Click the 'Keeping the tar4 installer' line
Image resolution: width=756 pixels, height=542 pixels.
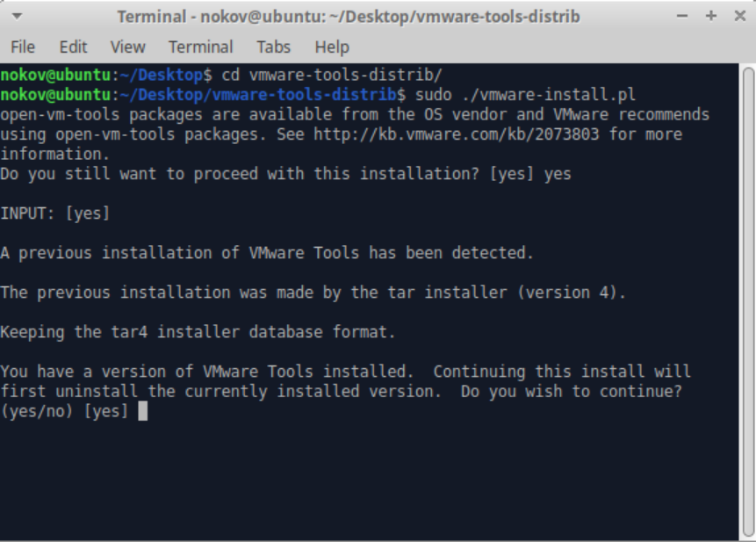tap(198, 332)
